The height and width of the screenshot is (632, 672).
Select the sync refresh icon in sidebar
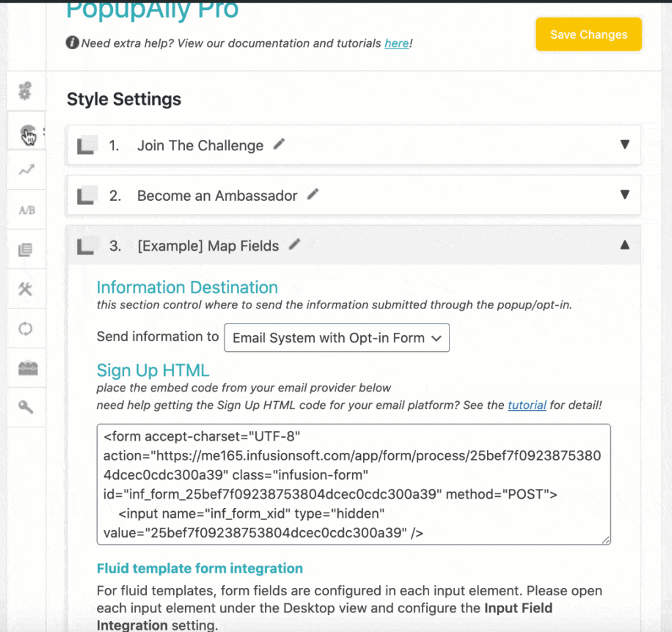[25, 328]
